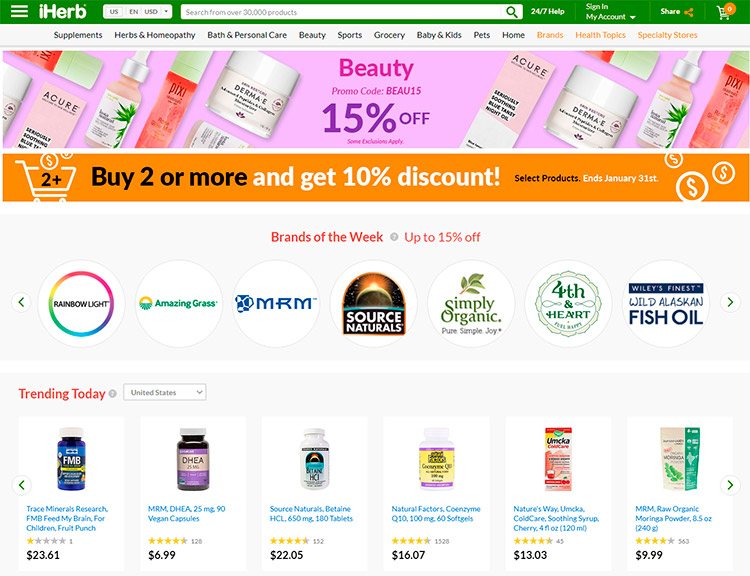Open the shopping cart icon
The image size is (750, 576).
725,11
